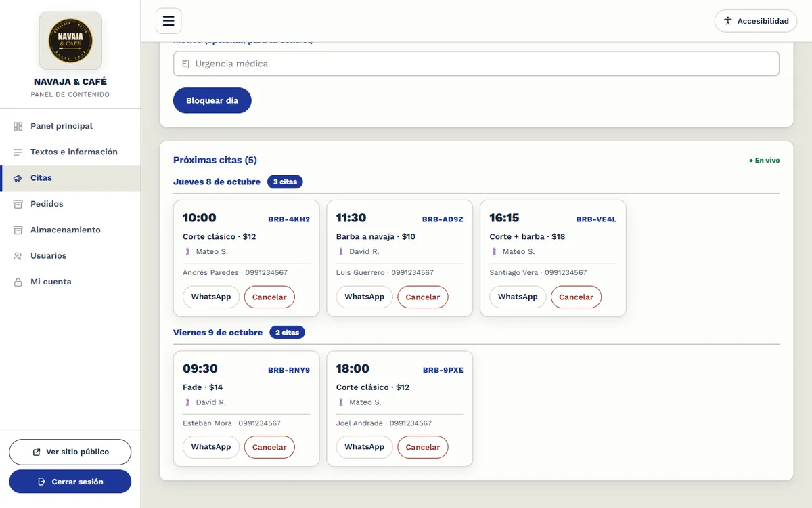
Task: Click logout icon in Cerrar sesión
Action: coord(42,482)
